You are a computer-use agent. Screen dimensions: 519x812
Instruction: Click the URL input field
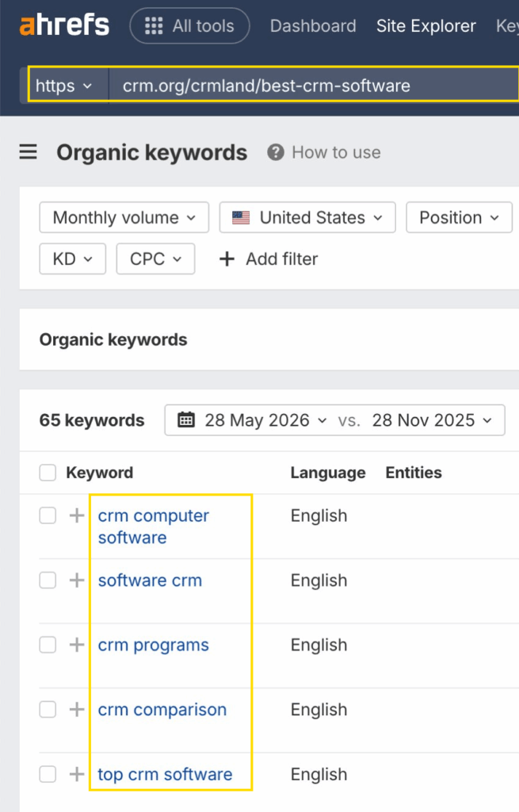(314, 86)
